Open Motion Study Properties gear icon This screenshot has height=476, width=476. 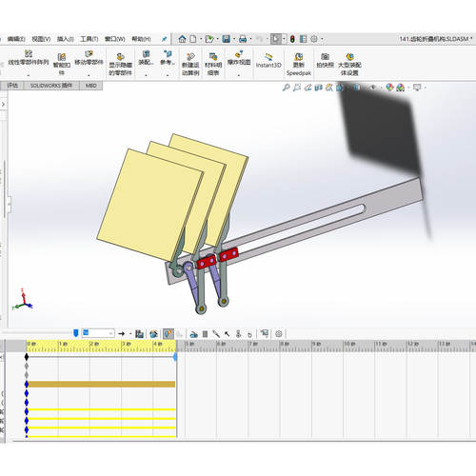pos(279,334)
